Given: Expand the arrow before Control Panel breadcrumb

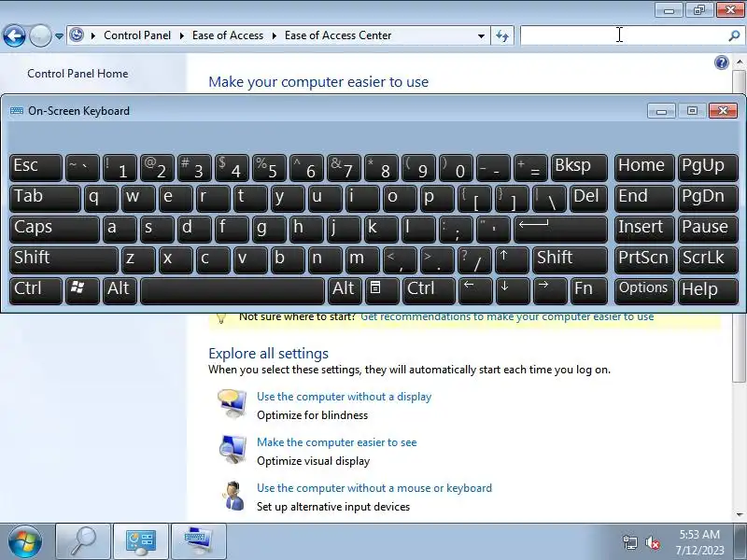Looking at the screenshot, I should point(92,35).
